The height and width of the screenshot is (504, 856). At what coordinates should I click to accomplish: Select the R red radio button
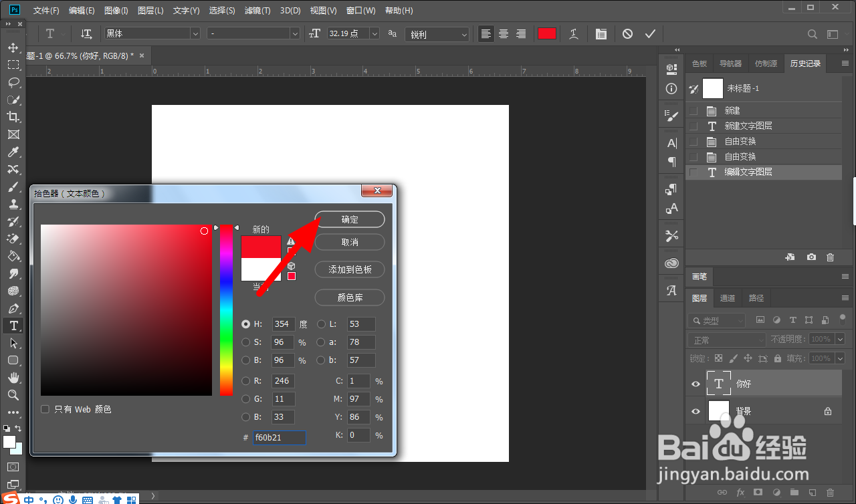click(246, 381)
